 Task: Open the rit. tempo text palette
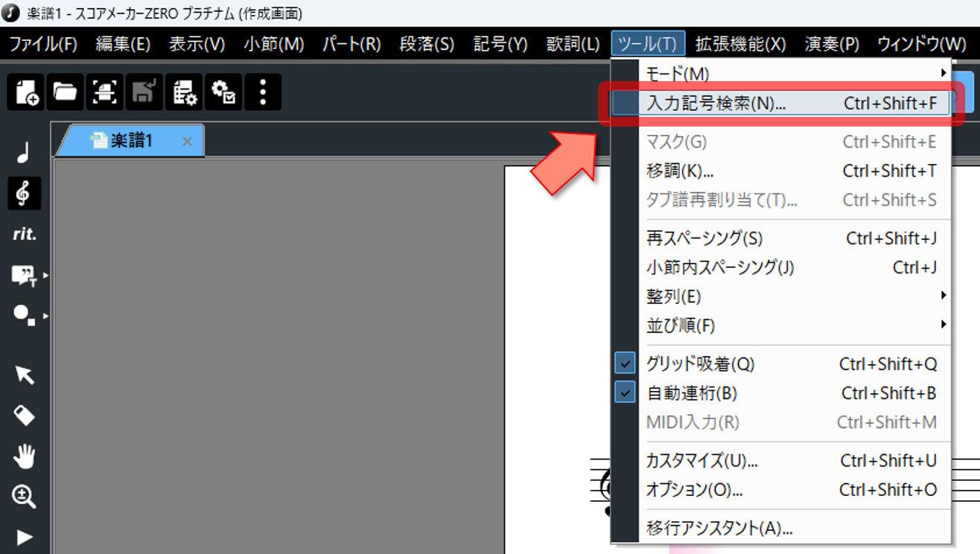[x=24, y=234]
